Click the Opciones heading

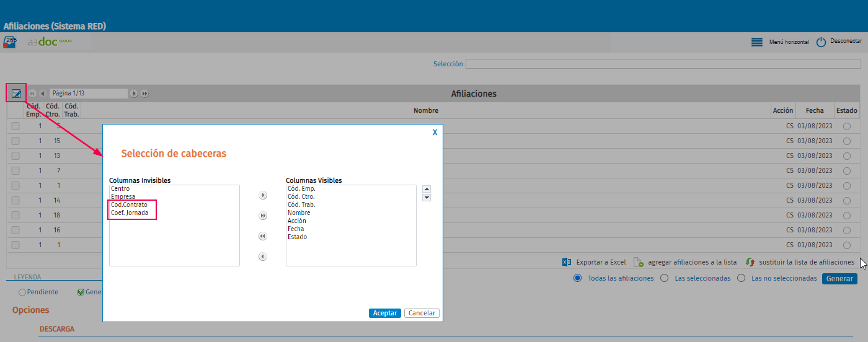tap(30, 310)
